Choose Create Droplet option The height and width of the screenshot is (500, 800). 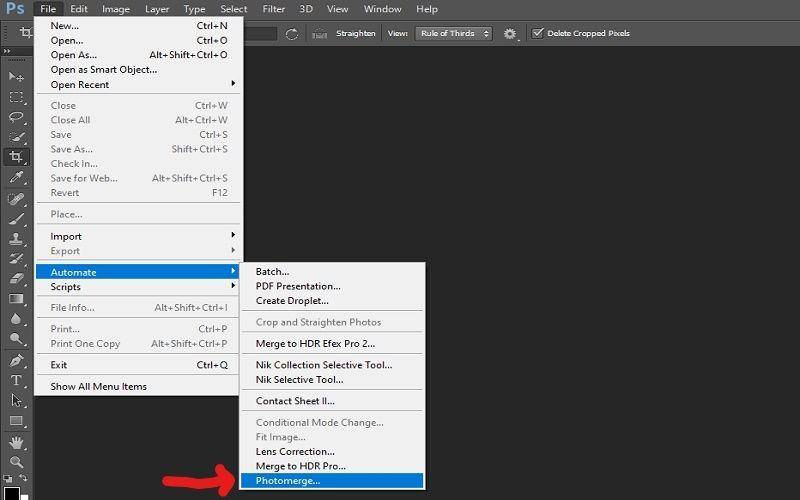(332, 301)
